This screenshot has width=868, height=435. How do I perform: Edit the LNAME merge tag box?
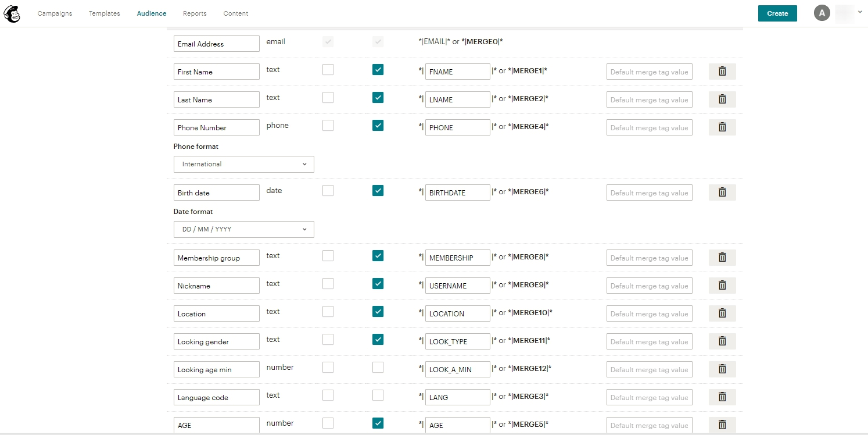pyautogui.click(x=458, y=99)
